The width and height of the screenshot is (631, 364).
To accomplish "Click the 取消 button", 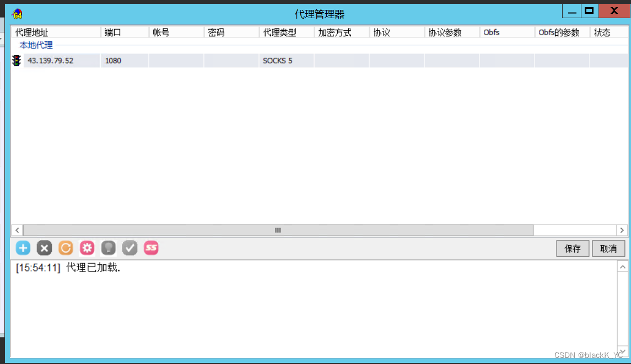I will (x=608, y=248).
